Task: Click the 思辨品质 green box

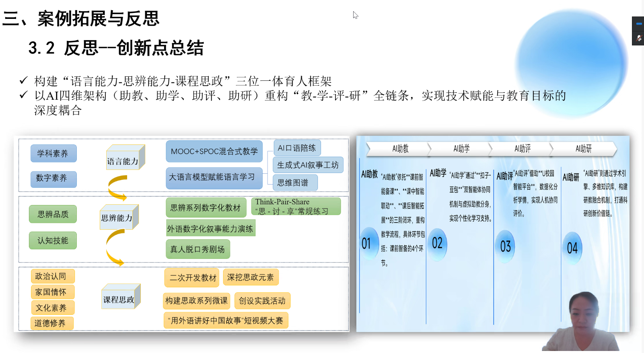Action: (x=53, y=214)
